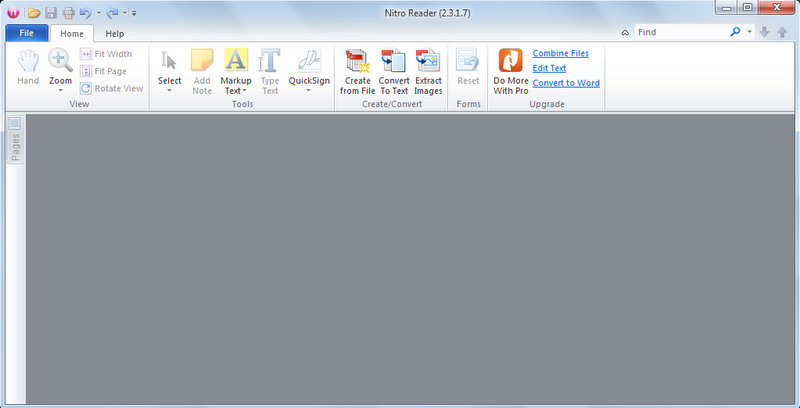Customize the Quick Access Toolbar dropdown
This screenshot has width=800, height=408.
(x=134, y=13)
